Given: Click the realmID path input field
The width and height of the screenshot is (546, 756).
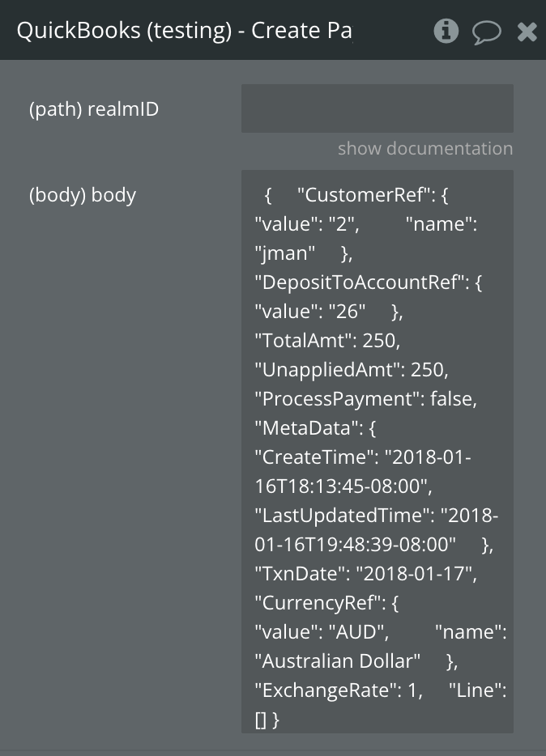Looking at the screenshot, I should pyautogui.click(x=377, y=108).
